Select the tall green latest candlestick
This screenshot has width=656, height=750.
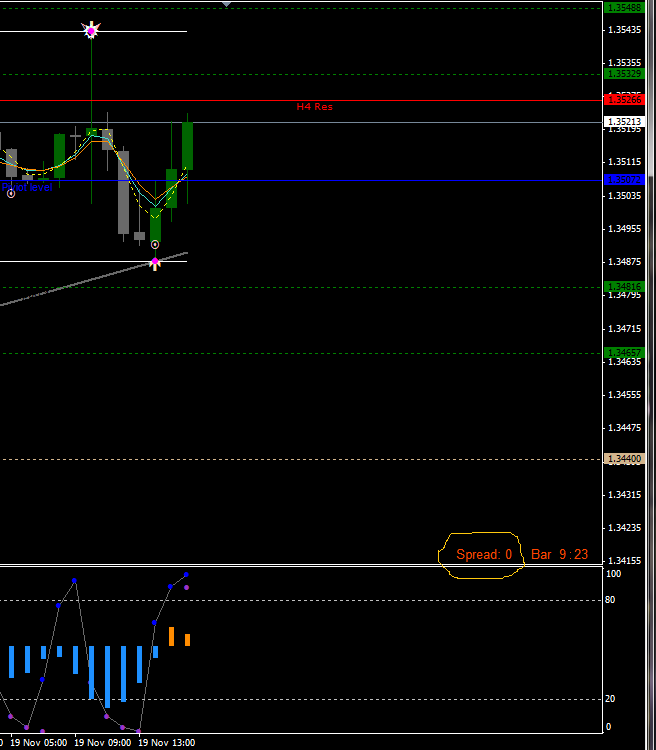(187, 146)
